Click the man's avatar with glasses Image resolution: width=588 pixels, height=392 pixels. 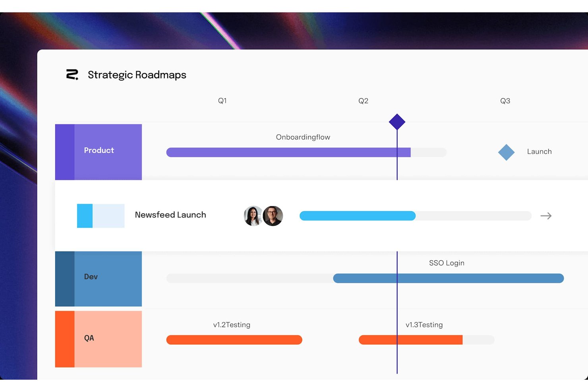point(273,216)
